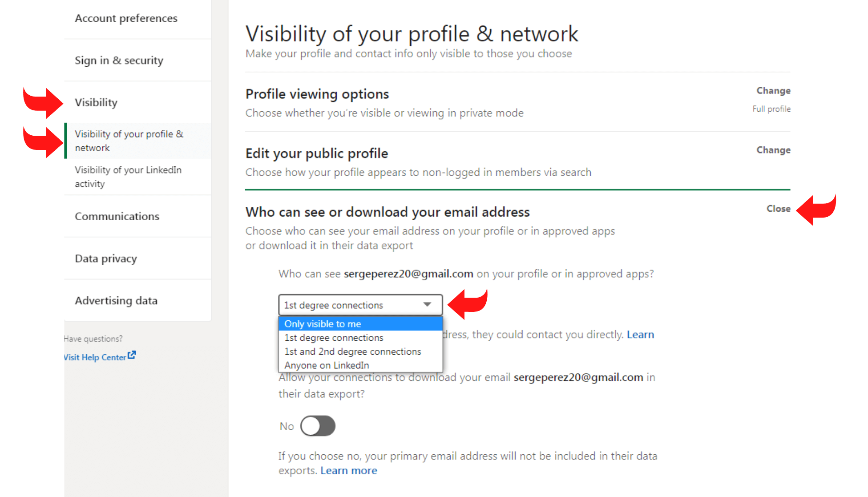Pick '1st degree connections' from the list

333,337
